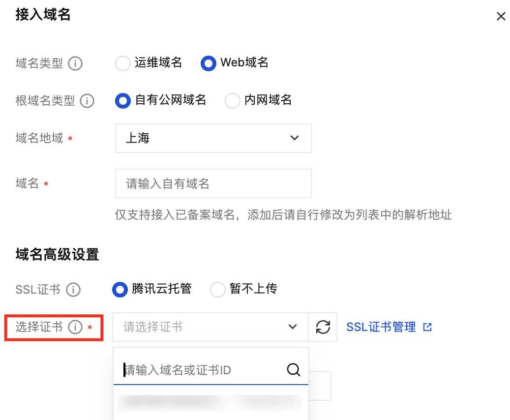Image resolution: width=510 pixels, height=420 pixels.
Task: Click the search magnifier icon in dropdown
Action: (293, 370)
